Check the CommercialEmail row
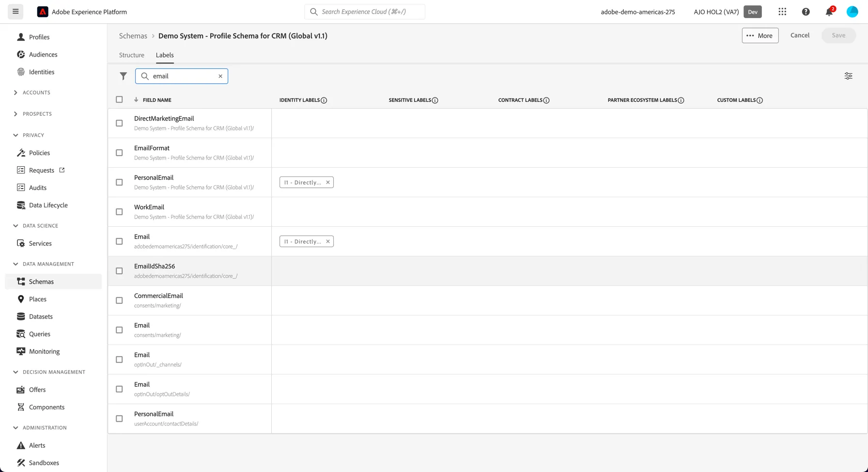This screenshot has width=868, height=472. click(x=119, y=300)
